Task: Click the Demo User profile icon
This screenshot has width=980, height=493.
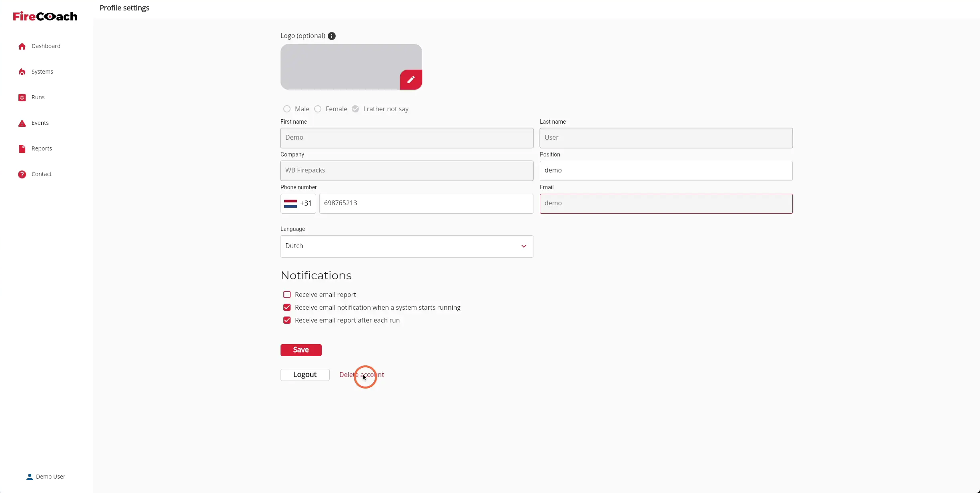Action: coord(30,477)
